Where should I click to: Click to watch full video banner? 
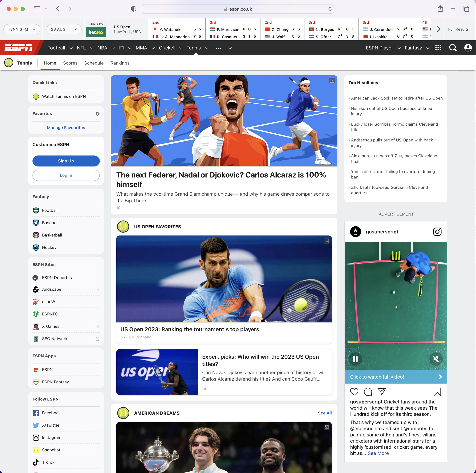click(396, 377)
